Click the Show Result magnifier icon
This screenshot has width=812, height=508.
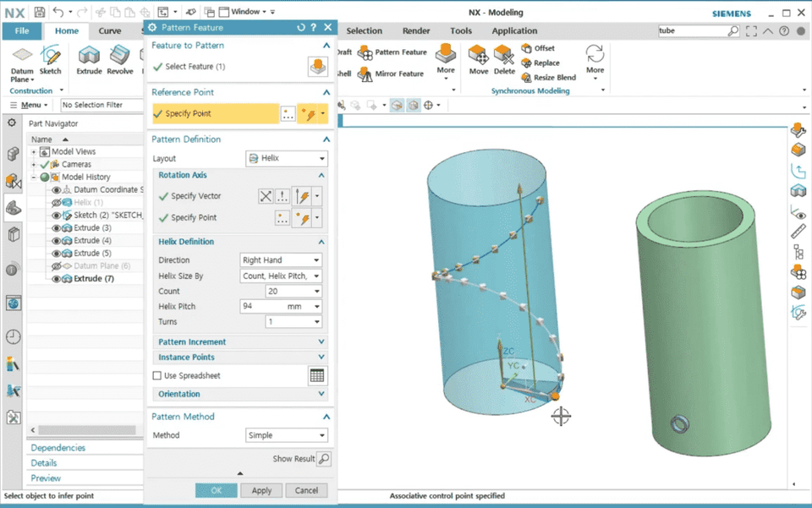[x=324, y=459]
